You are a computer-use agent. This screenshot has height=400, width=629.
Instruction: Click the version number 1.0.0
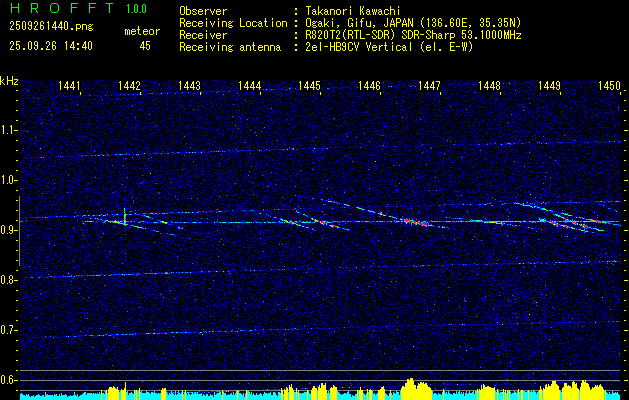tap(136, 8)
